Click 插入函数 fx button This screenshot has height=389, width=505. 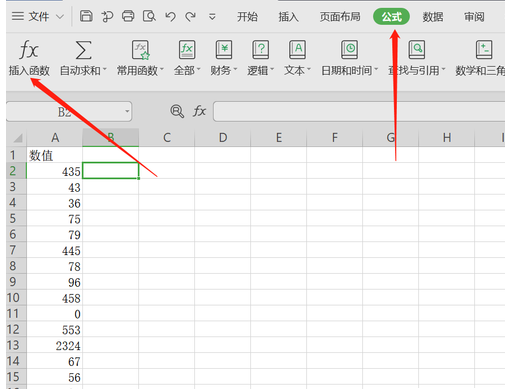coord(29,58)
